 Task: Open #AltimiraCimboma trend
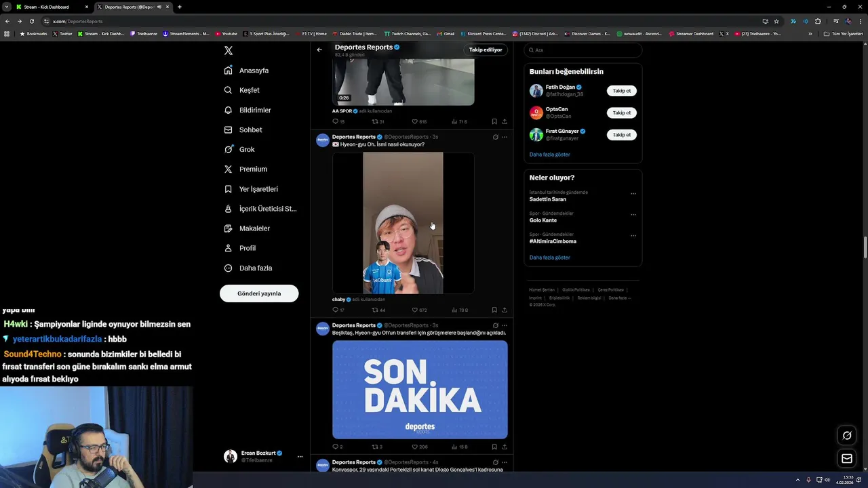(553, 241)
